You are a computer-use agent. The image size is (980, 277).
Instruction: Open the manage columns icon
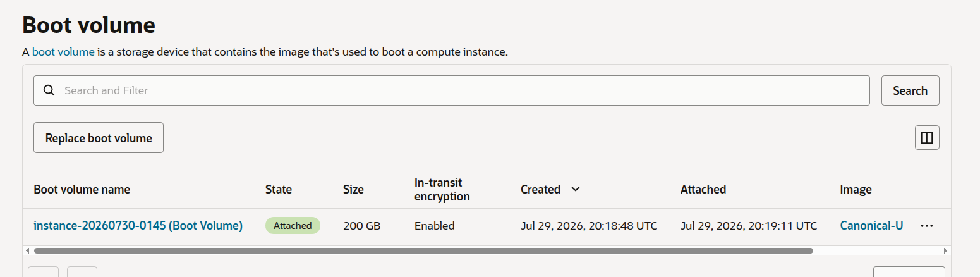click(x=927, y=138)
